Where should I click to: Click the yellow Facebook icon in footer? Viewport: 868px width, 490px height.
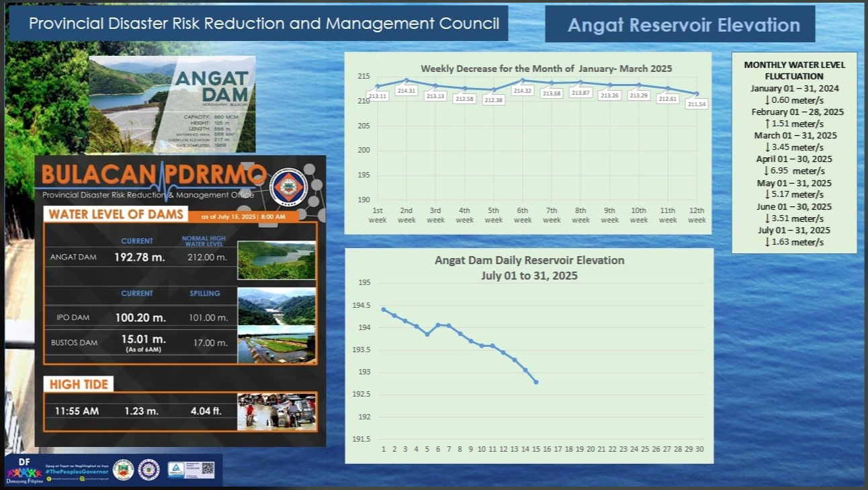pos(50,478)
